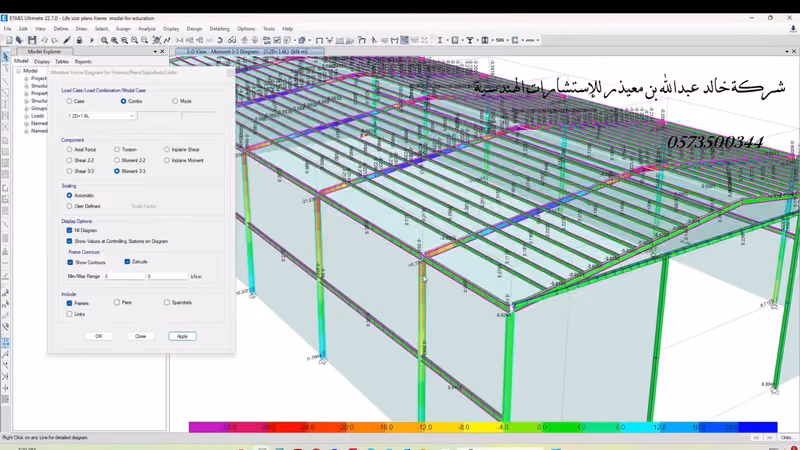Select the Torsion component radio button
The image size is (800, 450).
pos(117,149)
